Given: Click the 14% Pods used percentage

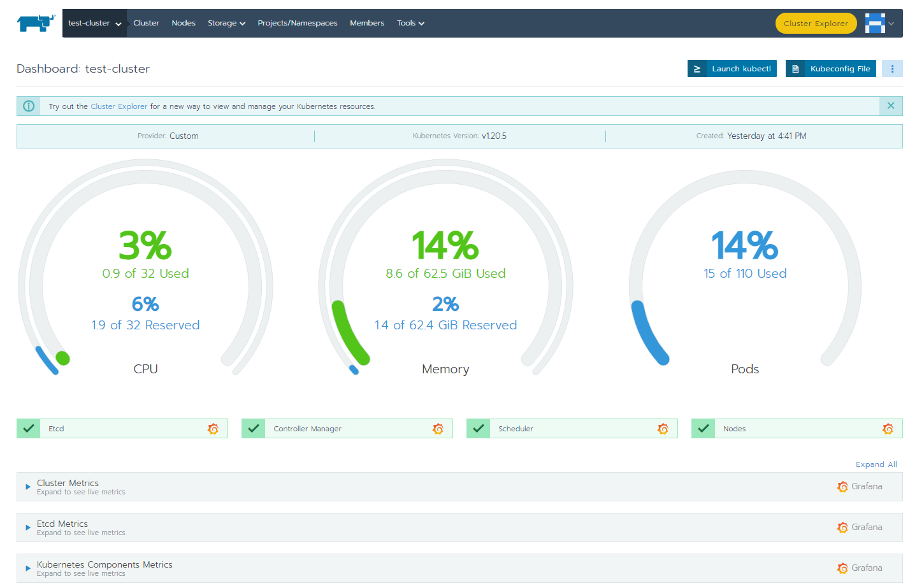Looking at the screenshot, I should pos(745,245).
